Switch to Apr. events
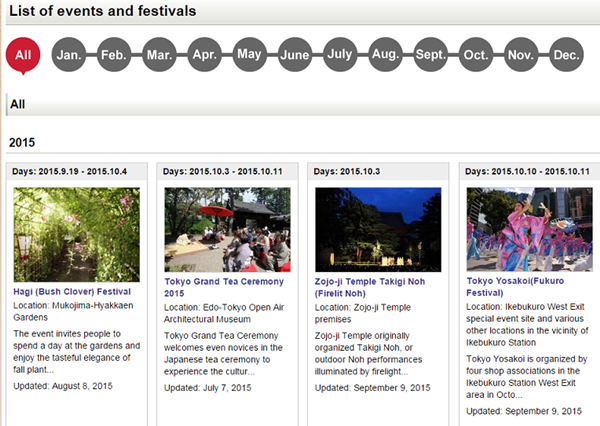 (x=204, y=55)
